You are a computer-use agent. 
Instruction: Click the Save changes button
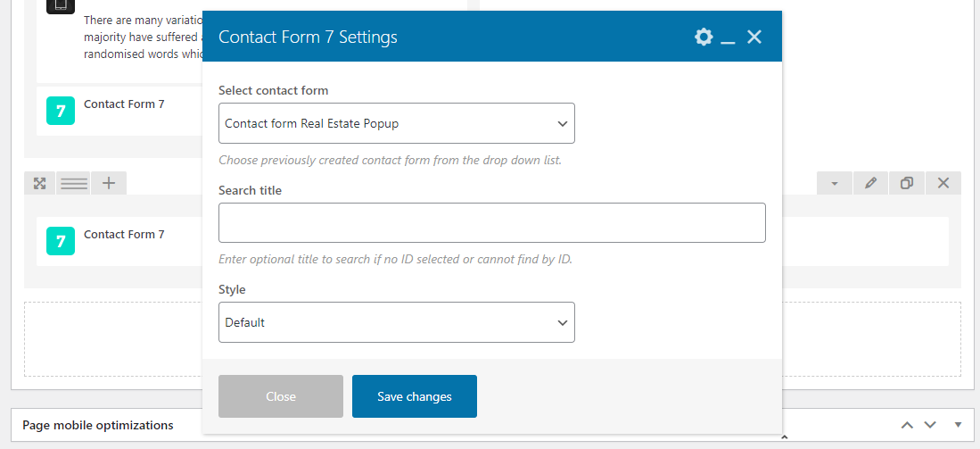click(414, 396)
